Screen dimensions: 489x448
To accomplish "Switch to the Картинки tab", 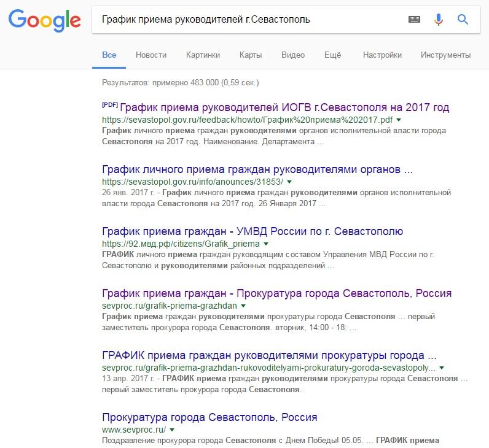I will tap(203, 55).
